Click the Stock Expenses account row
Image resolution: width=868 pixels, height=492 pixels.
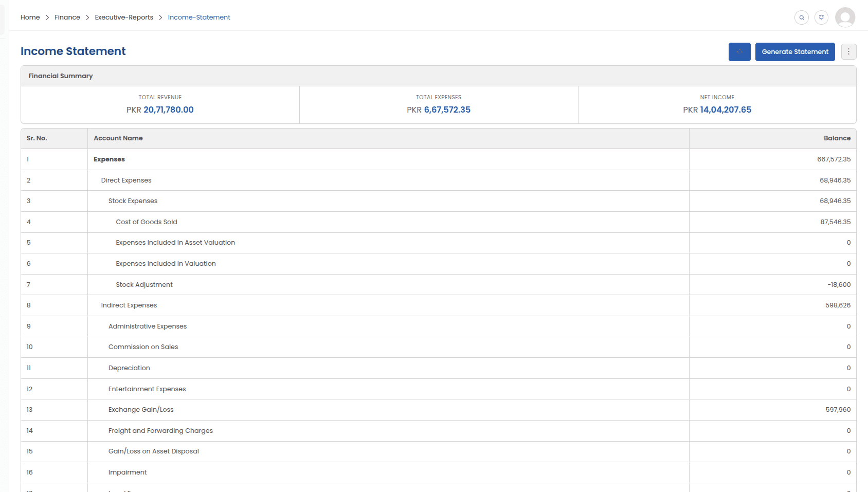133,201
